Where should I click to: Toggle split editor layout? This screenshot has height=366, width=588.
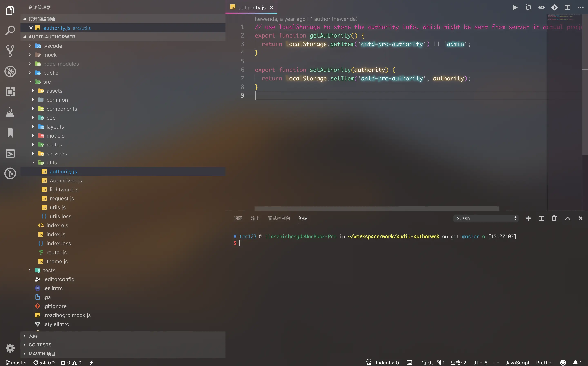point(567,7)
